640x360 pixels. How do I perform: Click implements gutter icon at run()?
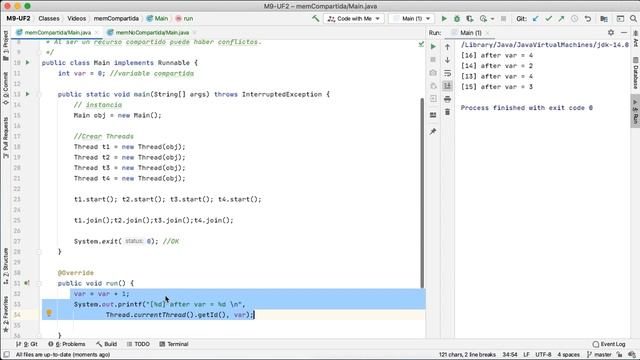click(x=27, y=283)
